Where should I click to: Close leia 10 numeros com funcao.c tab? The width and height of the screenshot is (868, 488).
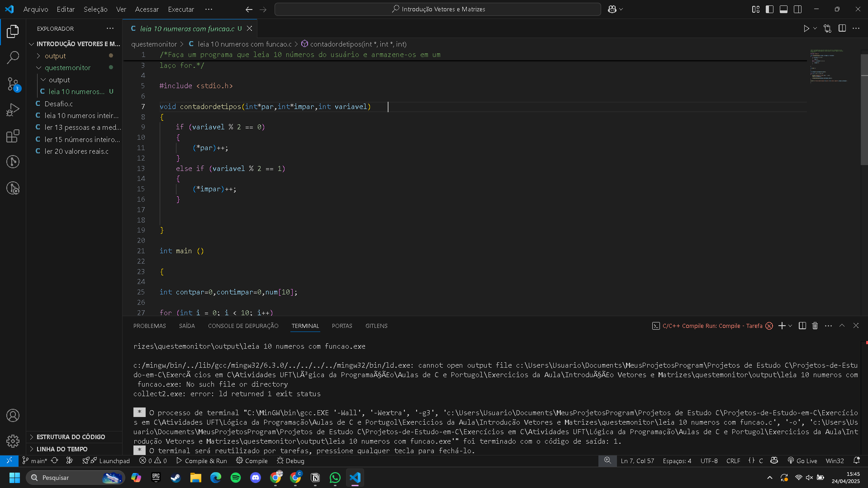click(249, 28)
